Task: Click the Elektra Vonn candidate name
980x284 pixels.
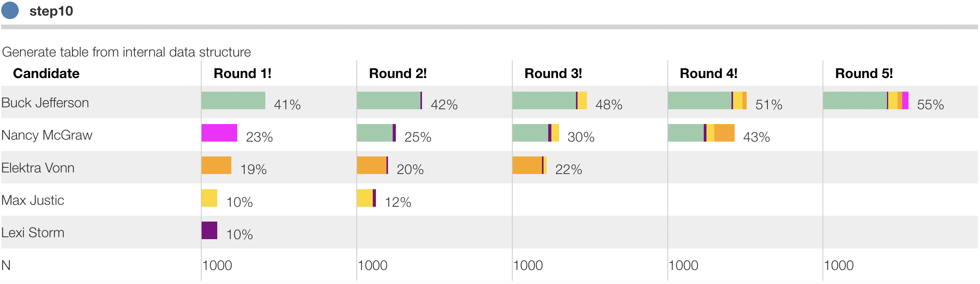Action: pyautogui.click(x=38, y=168)
